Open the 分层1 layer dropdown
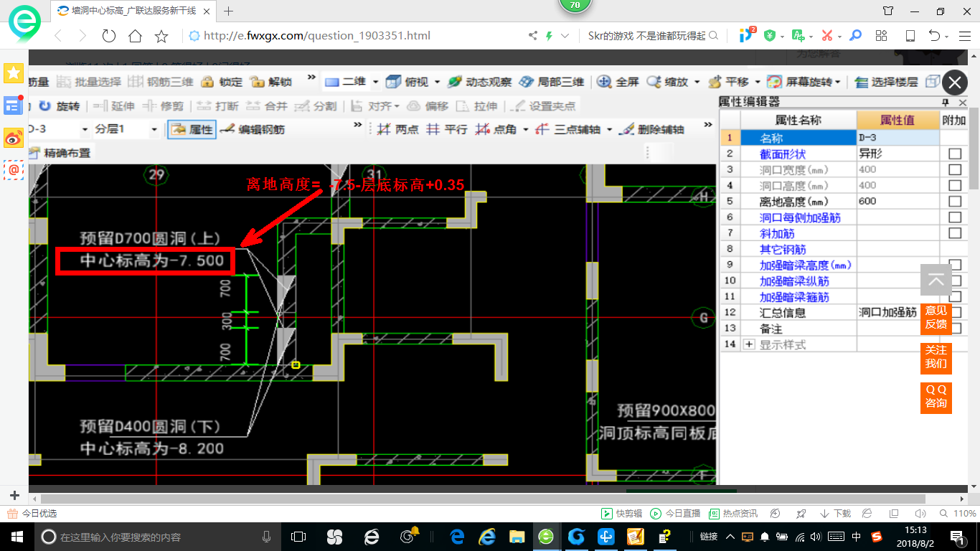This screenshot has height=551, width=980. pyautogui.click(x=154, y=130)
